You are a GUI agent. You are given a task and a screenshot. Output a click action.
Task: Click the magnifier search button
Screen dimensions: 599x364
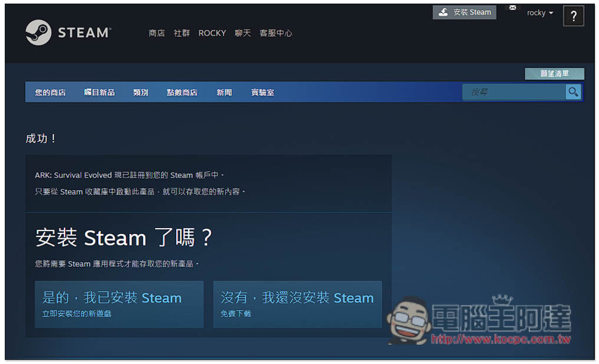click(573, 92)
